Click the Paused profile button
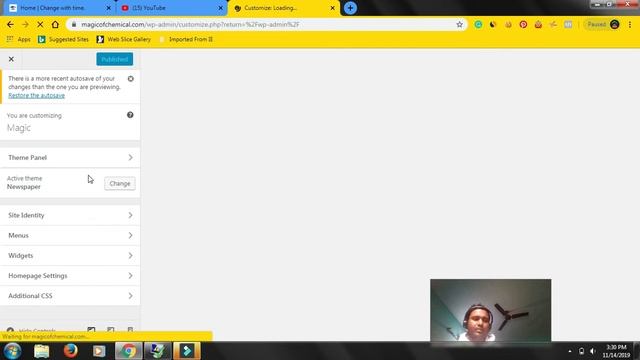 [603, 24]
